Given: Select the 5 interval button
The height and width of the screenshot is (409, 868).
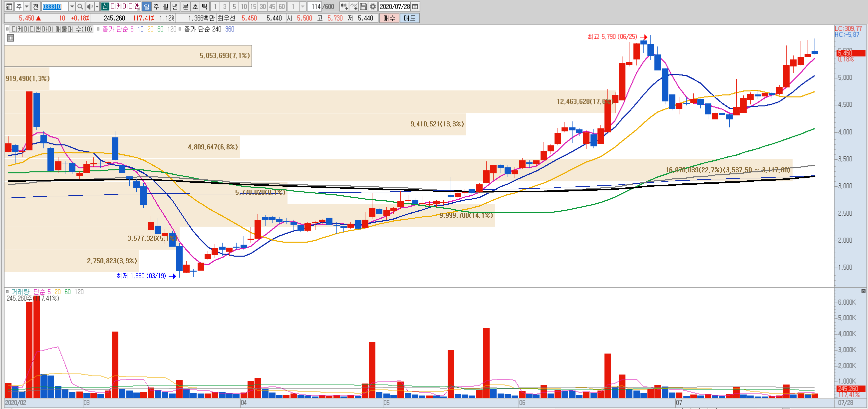Looking at the screenshot, I should (x=234, y=6).
